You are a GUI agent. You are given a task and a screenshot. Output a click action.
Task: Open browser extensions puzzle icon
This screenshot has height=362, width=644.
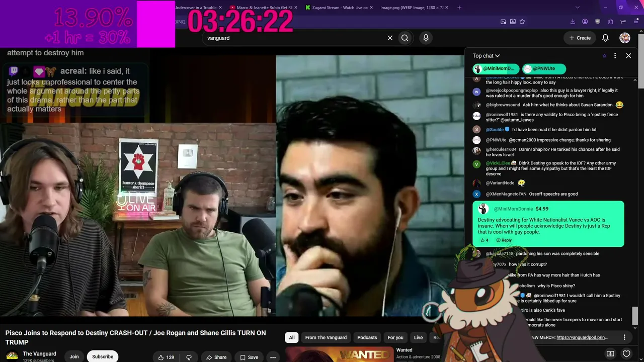(x=610, y=22)
